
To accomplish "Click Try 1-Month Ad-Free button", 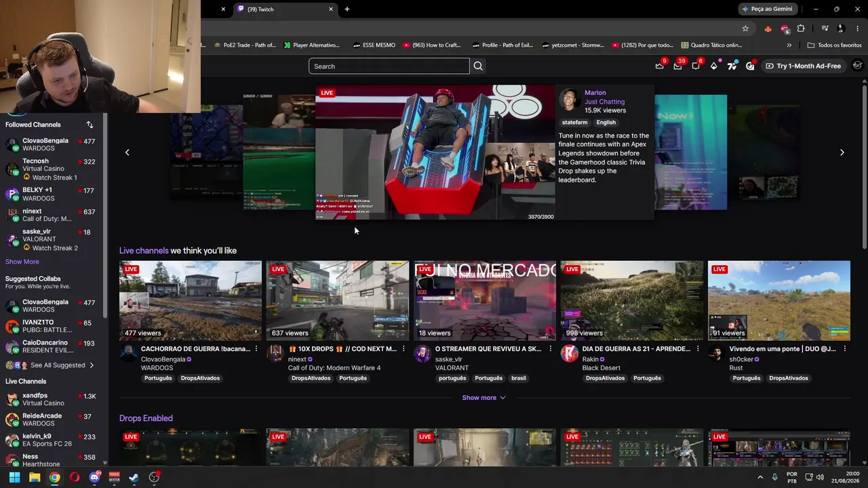I will pyautogui.click(x=803, y=66).
